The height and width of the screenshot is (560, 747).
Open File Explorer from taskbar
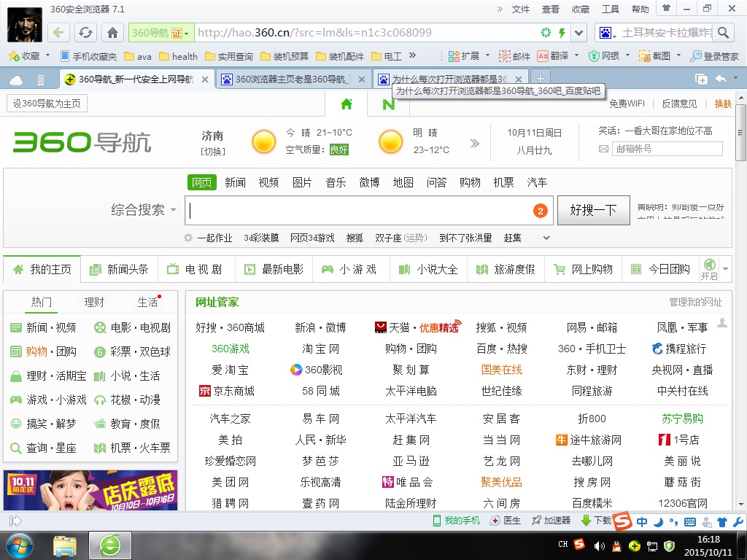pos(64,546)
